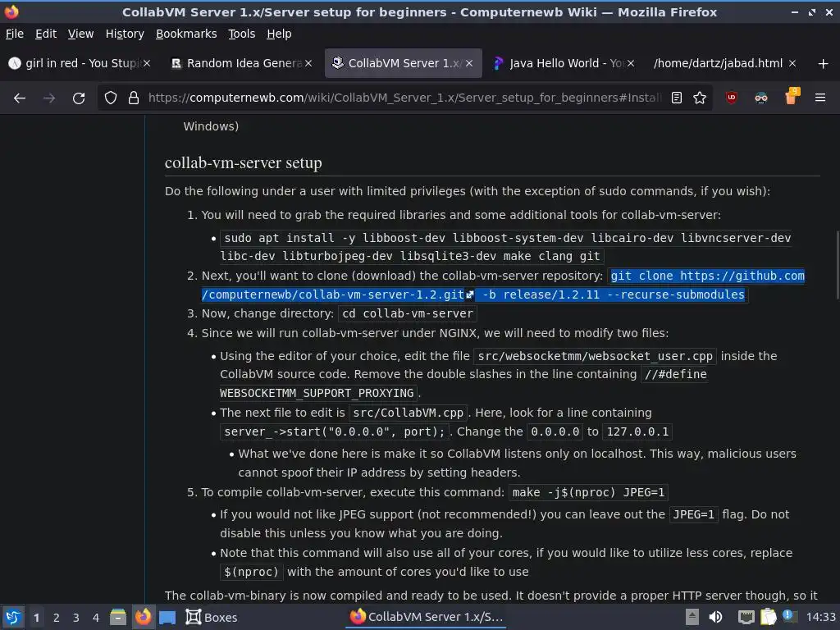The width and height of the screenshot is (840, 630).
Task: Open the Help menu
Action: (x=279, y=34)
